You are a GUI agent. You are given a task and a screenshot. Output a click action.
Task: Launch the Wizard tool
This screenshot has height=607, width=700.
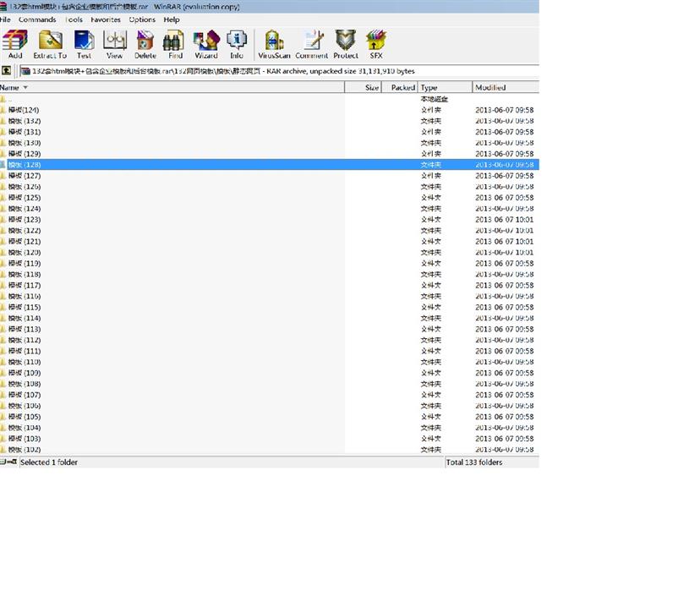click(x=205, y=44)
